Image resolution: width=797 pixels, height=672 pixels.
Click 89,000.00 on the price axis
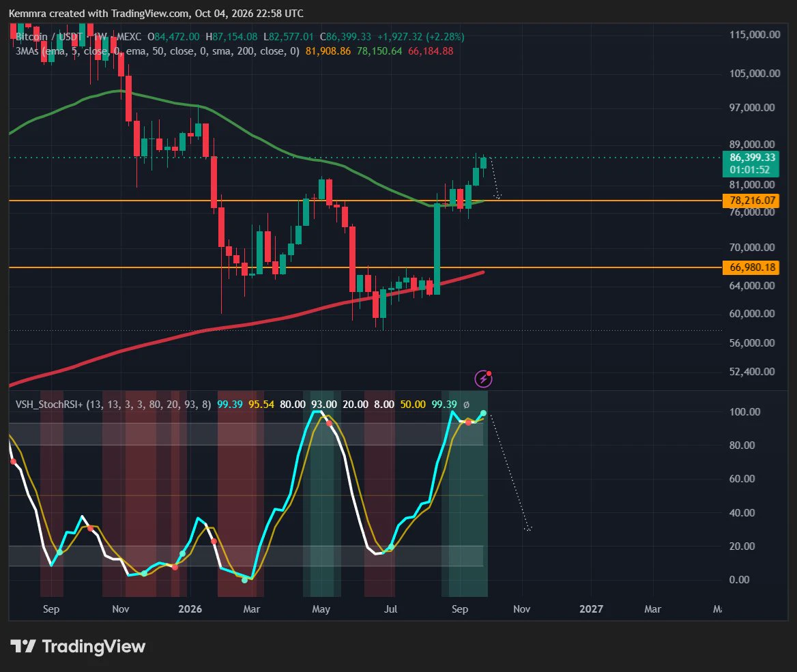[752, 145]
